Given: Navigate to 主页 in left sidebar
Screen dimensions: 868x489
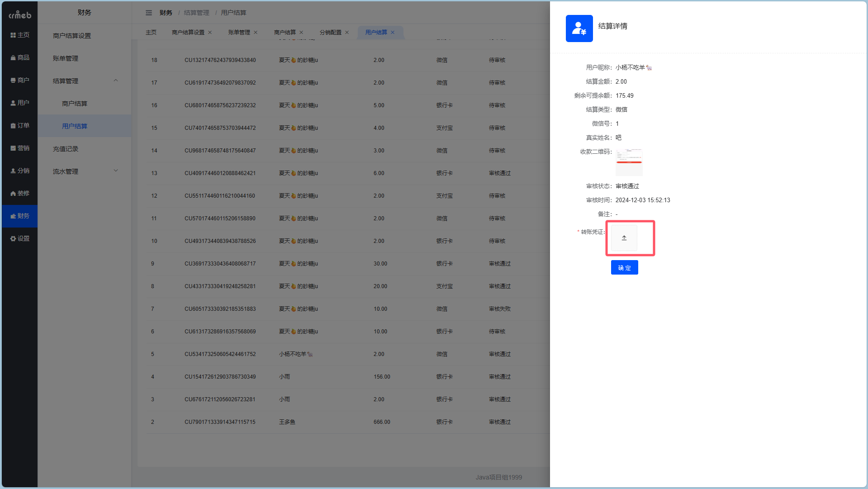Looking at the screenshot, I should point(20,35).
